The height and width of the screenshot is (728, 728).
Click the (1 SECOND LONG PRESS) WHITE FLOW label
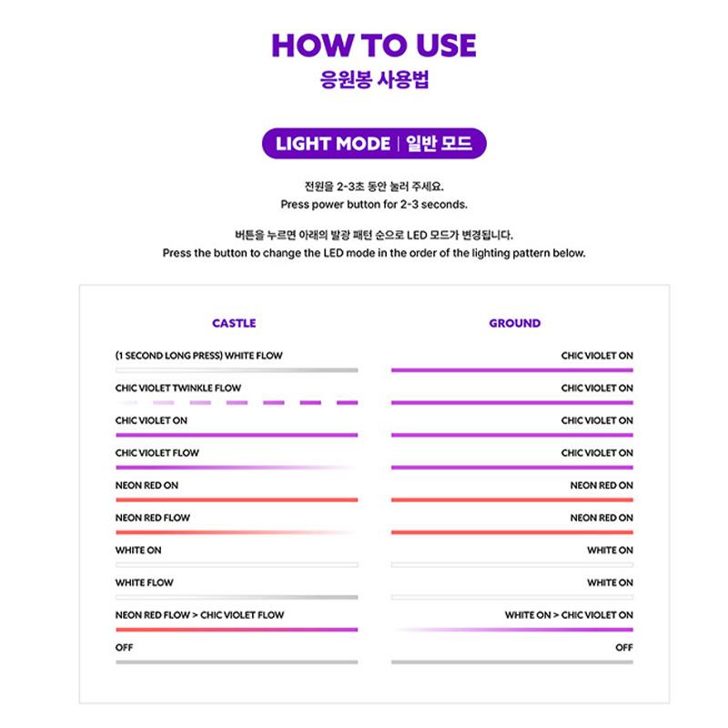click(x=198, y=356)
